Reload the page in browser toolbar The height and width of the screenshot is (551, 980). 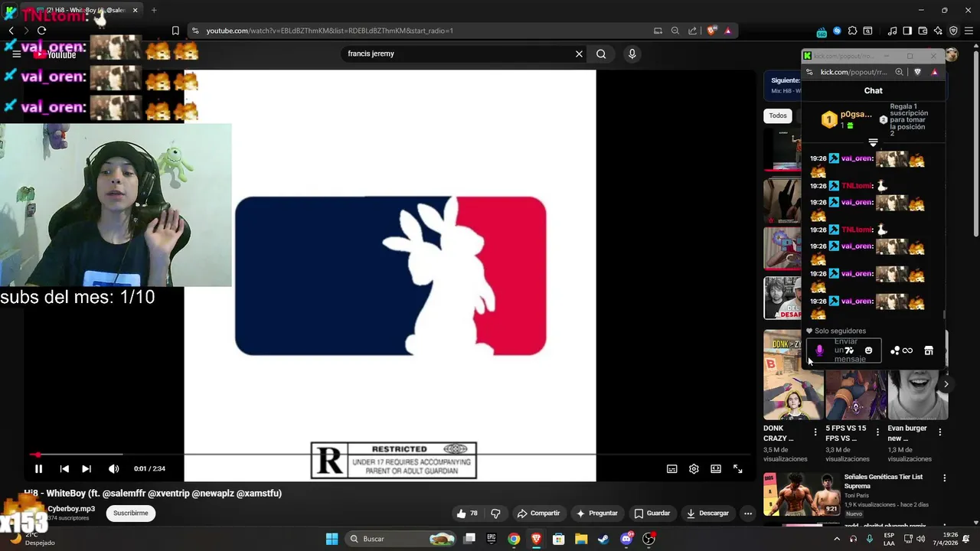pyautogui.click(x=41, y=31)
